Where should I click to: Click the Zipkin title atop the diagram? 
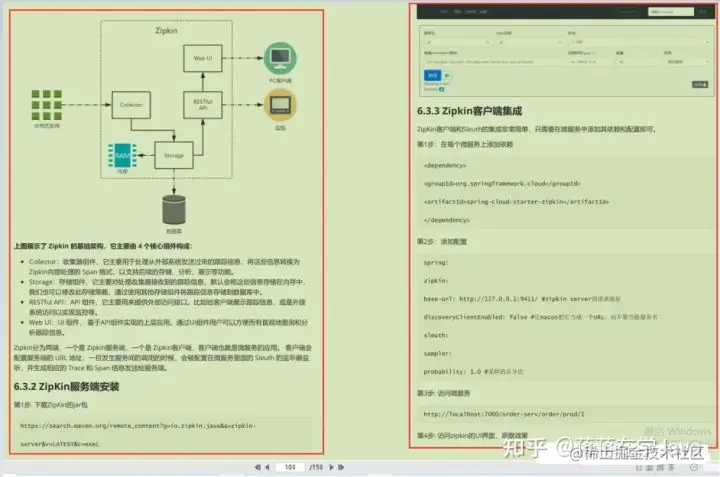166,30
